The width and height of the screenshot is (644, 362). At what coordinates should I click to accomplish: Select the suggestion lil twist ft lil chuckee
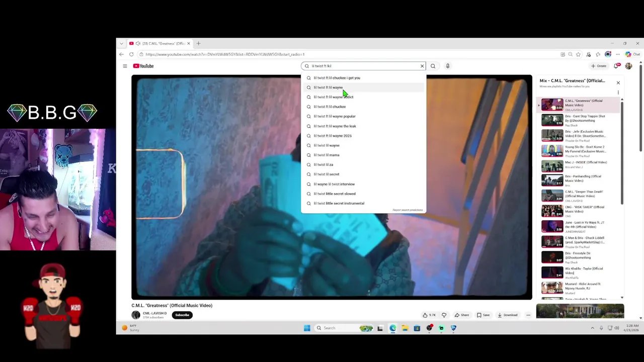click(363, 107)
